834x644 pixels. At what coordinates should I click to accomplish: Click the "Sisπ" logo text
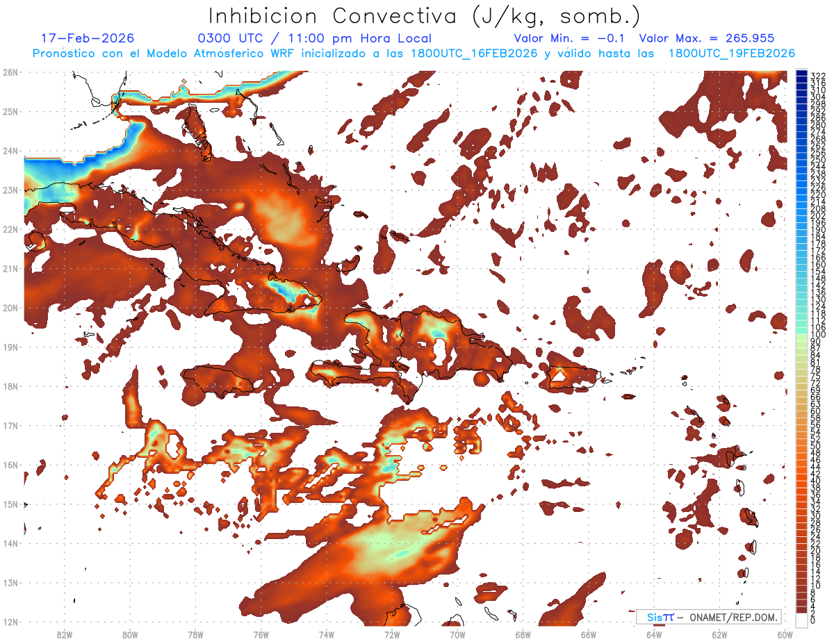click(x=660, y=617)
